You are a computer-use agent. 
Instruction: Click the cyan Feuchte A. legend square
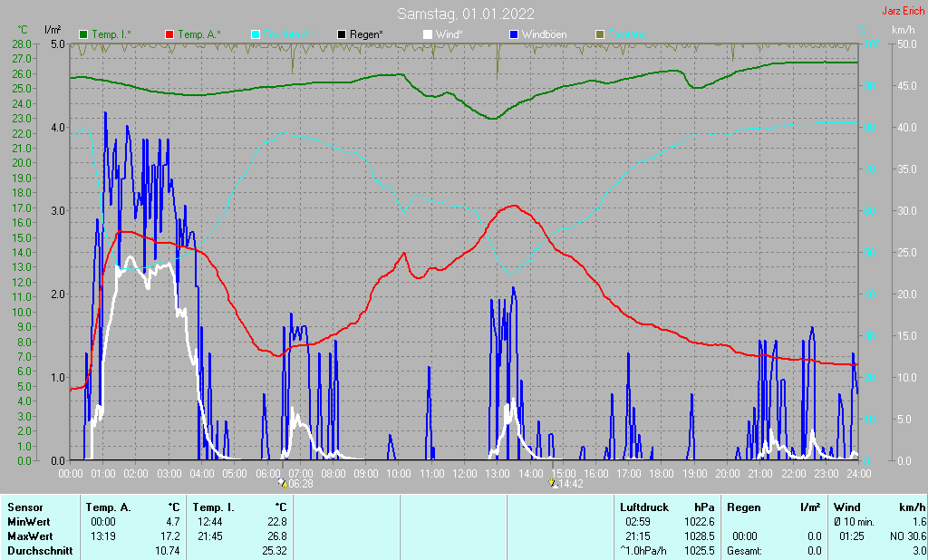[x=256, y=34]
